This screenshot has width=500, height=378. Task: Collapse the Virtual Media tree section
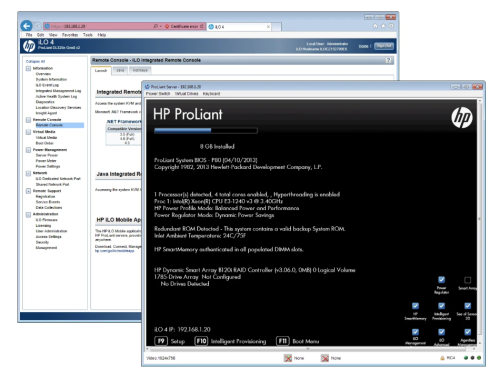click(x=28, y=132)
